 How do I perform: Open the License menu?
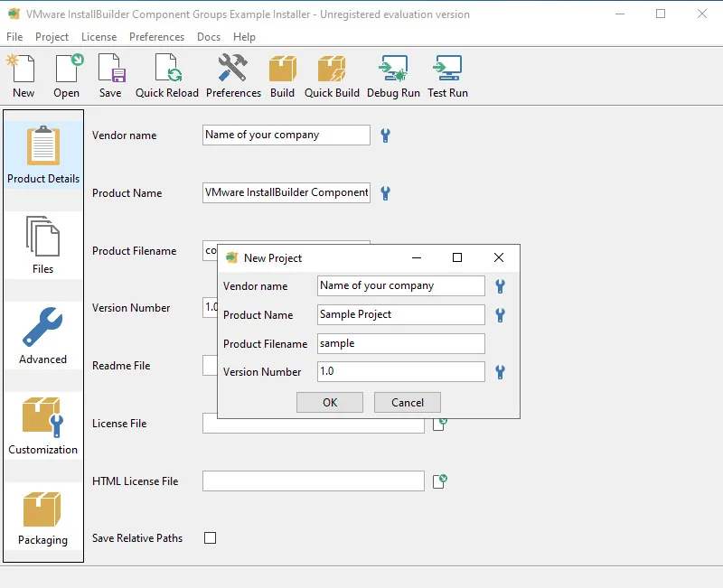(x=99, y=37)
